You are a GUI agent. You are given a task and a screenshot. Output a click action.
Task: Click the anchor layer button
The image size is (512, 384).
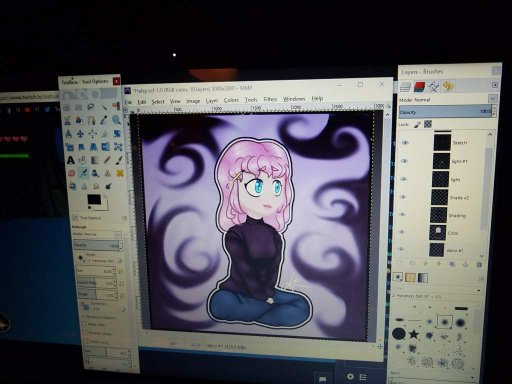465,264
